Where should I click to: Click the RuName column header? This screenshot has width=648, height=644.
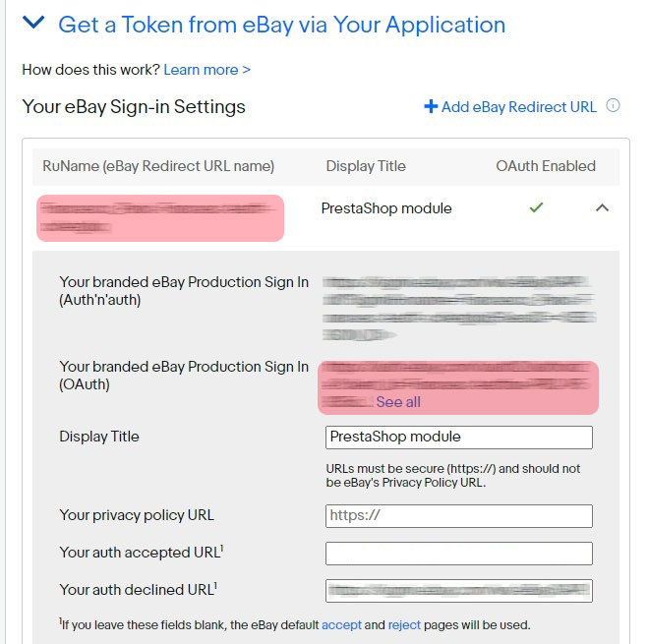click(x=158, y=166)
